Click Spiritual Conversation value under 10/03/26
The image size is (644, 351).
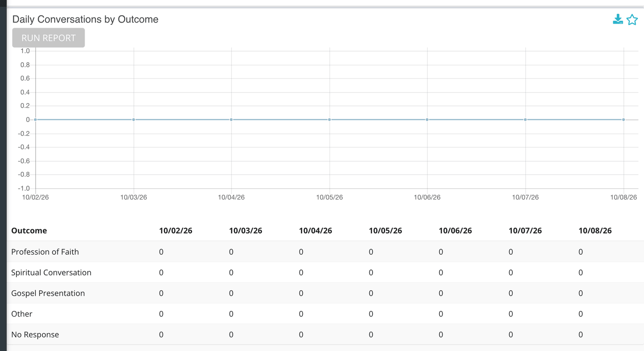[231, 273]
